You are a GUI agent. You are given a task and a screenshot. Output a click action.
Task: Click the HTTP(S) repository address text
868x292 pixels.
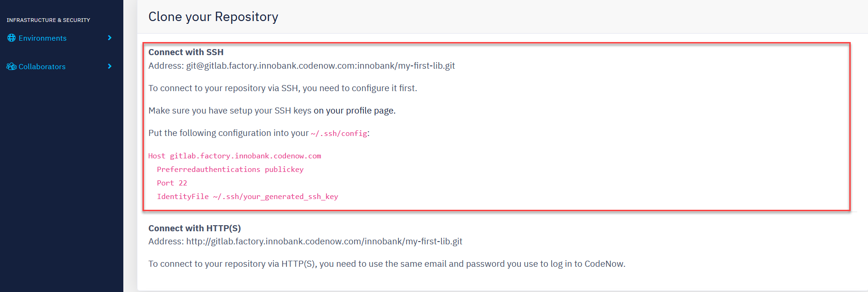[324, 242]
